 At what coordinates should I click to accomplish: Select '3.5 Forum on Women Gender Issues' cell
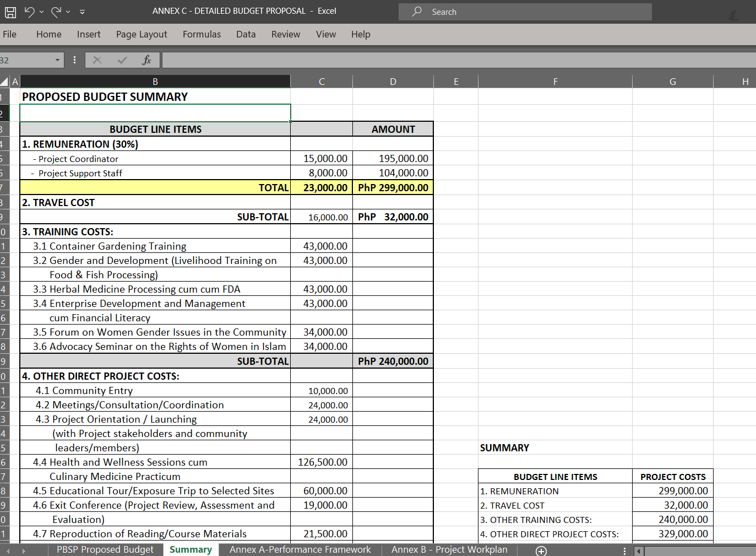tap(155, 332)
